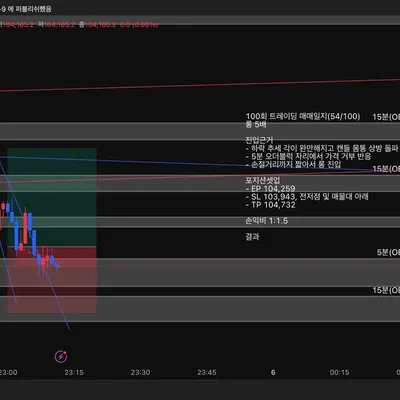Click the 'TP 104,732' take profit line
Image resolution: width=400 pixels, height=400 pixels.
(270, 205)
